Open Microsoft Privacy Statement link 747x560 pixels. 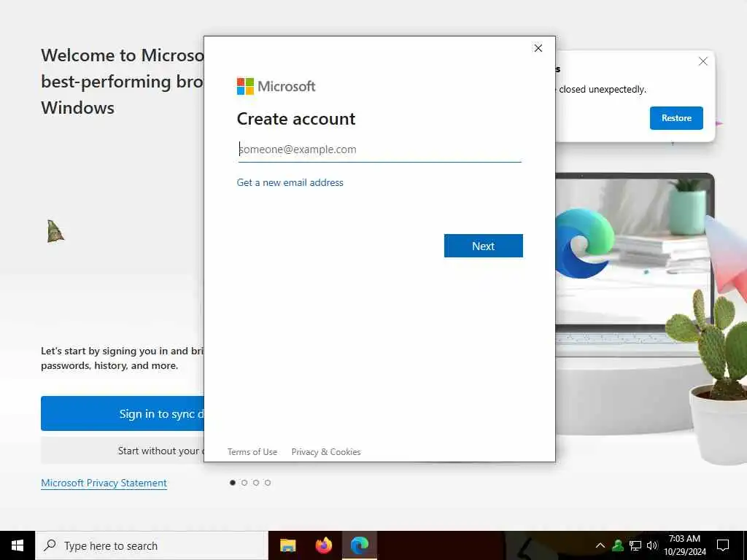[x=104, y=483]
